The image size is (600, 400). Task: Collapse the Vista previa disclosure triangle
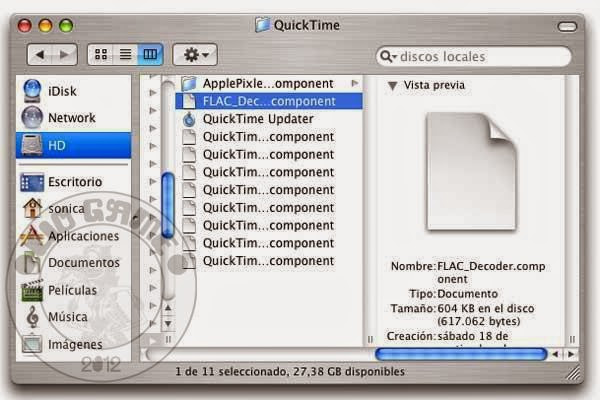pos(392,85)
